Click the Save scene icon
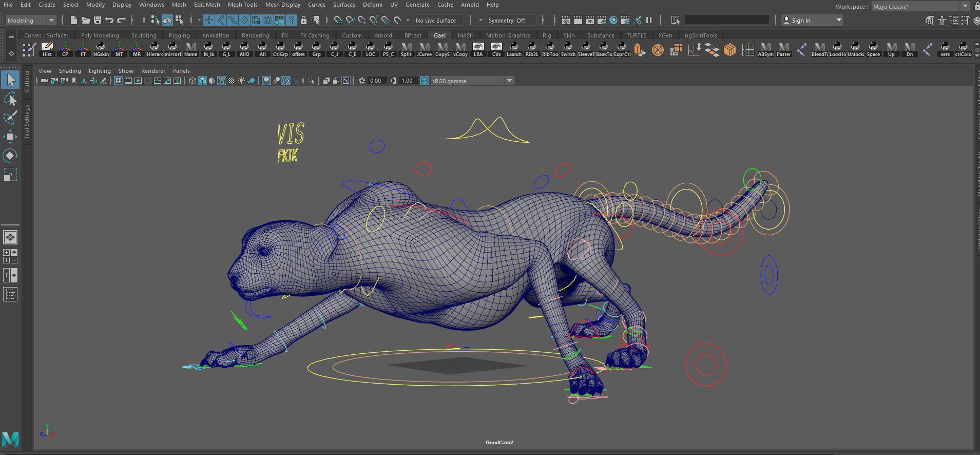980x455 pixels. coord(98,20)
